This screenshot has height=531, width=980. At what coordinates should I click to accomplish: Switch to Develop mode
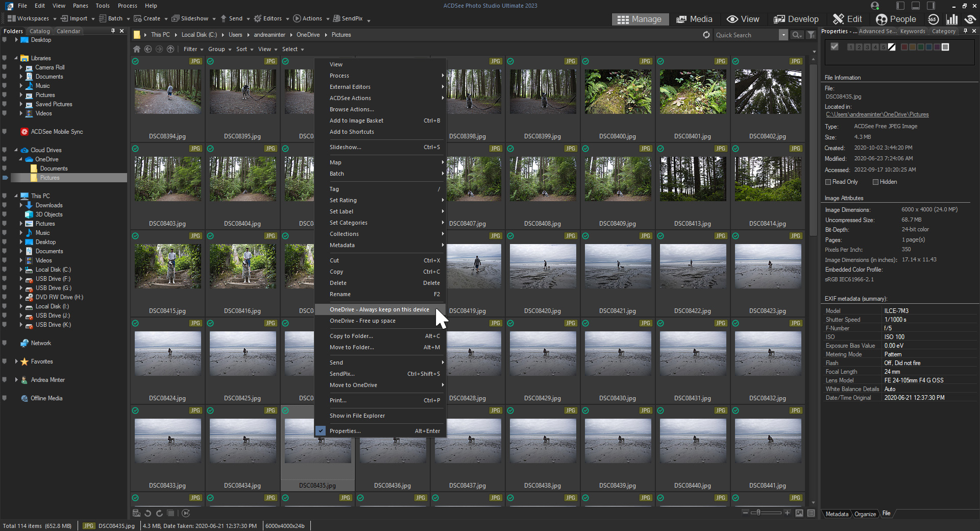coord(796,19)
